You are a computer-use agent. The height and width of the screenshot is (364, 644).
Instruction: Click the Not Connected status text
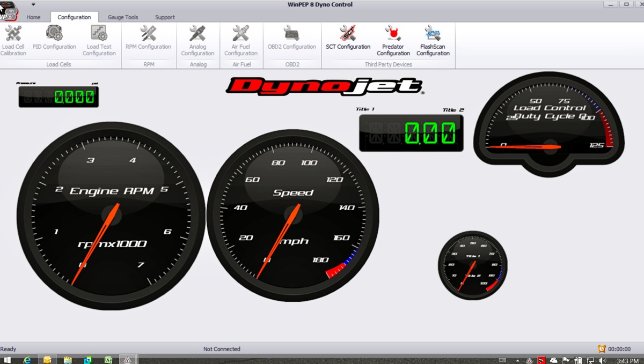(222, 349)
